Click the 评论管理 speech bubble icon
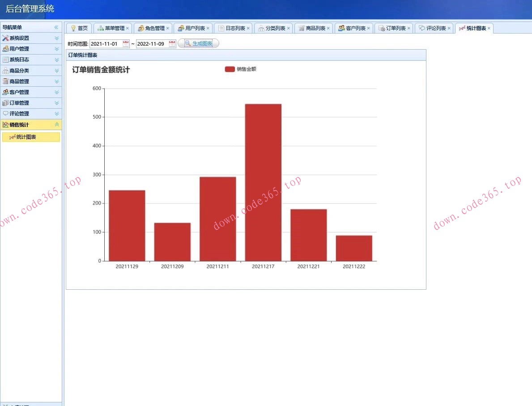The image size is (532, 406). coord(5,114)
